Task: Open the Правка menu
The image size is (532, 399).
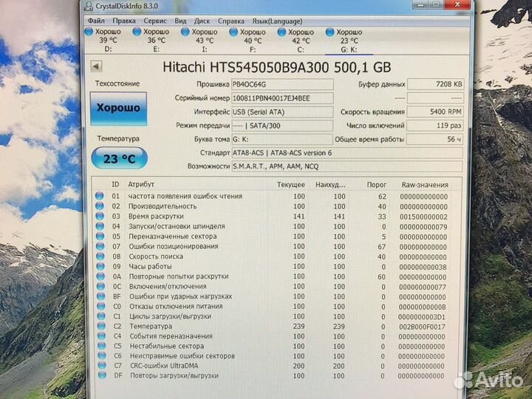Action: (x=124, y=21)
